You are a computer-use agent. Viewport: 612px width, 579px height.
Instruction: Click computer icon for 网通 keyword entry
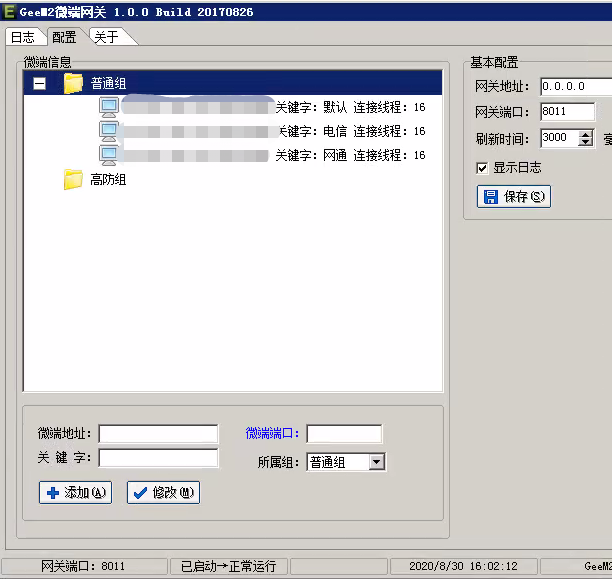pos(109,155)
